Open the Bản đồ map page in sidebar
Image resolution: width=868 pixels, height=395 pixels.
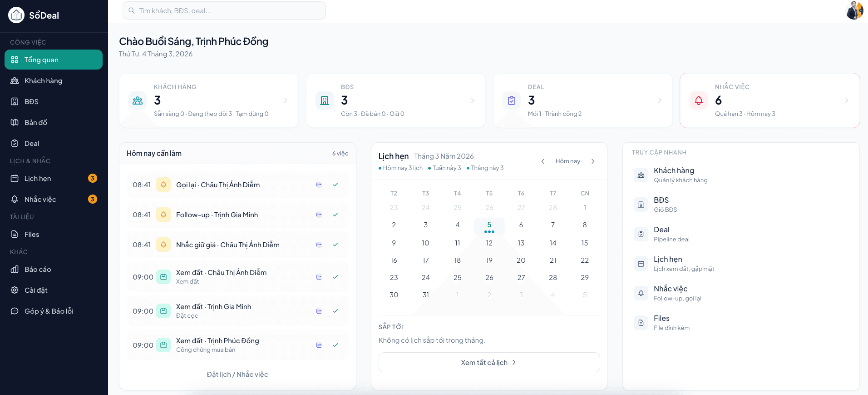(x=35, y=122)
